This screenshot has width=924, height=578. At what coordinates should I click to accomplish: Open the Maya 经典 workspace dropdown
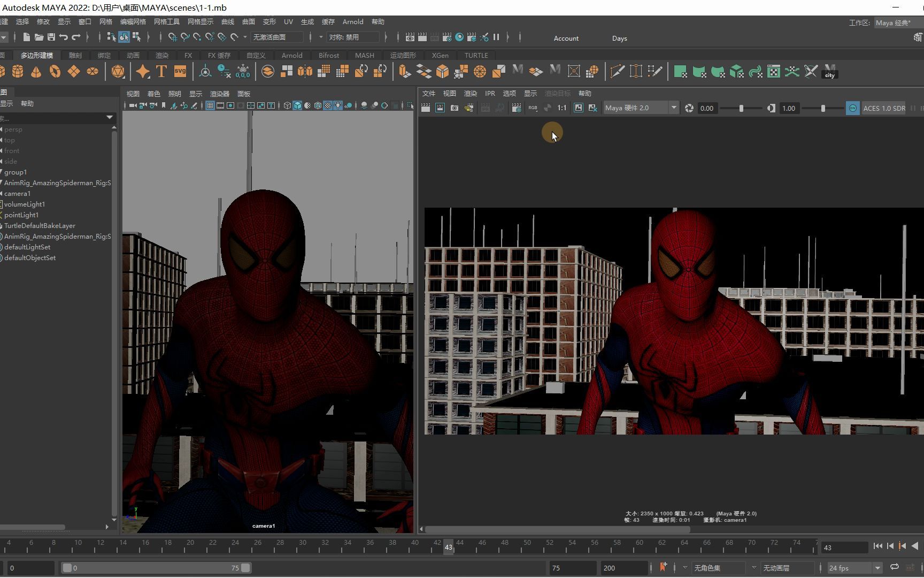pos(898,23)
